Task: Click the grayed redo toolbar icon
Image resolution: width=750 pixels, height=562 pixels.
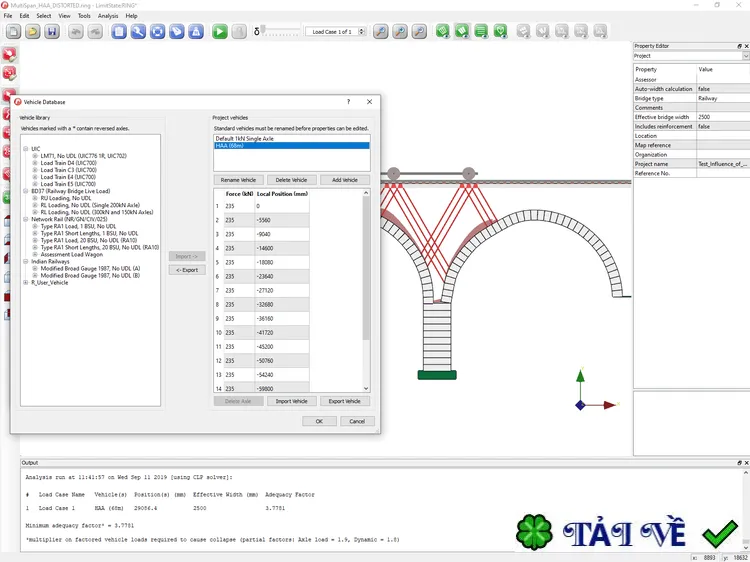Action: point(95,32)
